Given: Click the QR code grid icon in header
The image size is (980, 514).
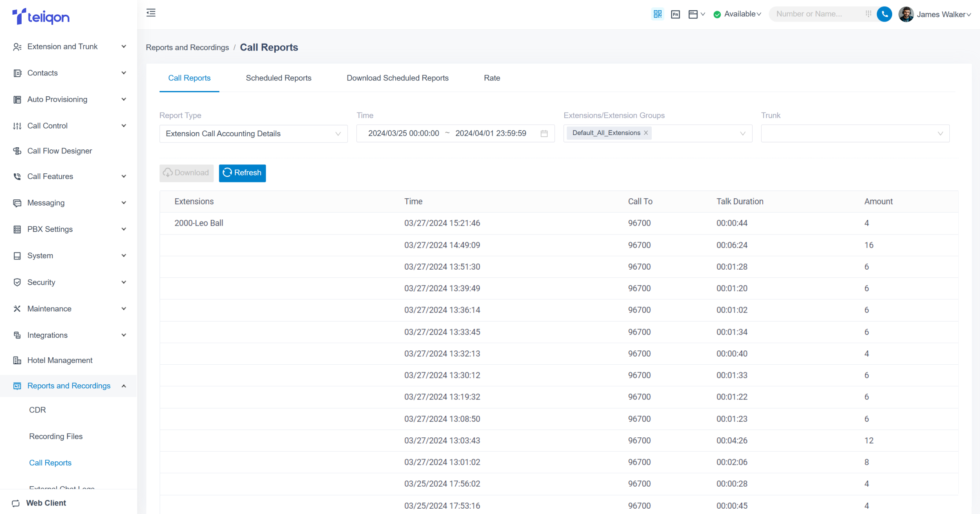Looking at the screenshot, I should point(657,14).
